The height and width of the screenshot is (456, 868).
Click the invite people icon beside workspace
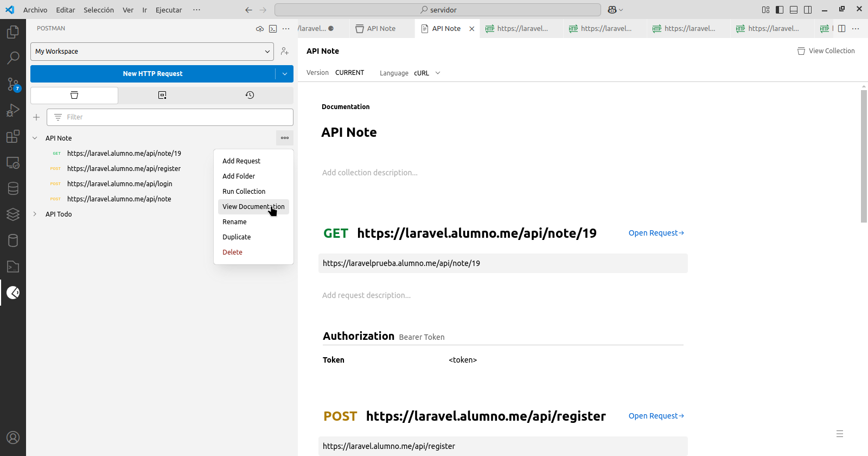click(x=285, y=52)
